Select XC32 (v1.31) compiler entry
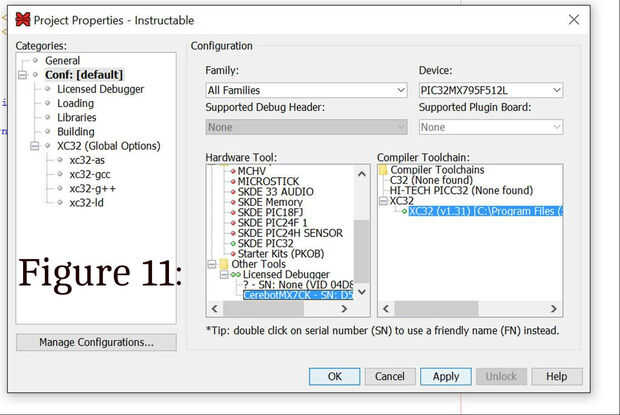Viewport: 620px width, 415px height. pos(485,211)
